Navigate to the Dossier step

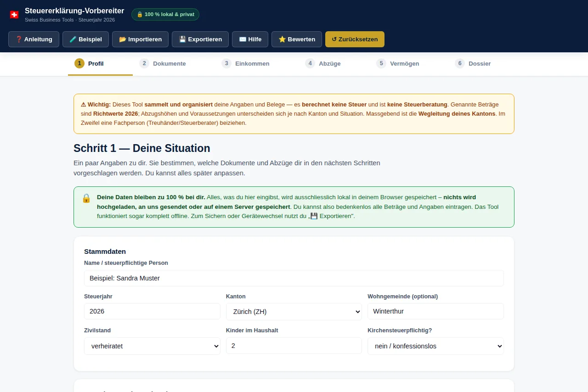click(473, 63)
